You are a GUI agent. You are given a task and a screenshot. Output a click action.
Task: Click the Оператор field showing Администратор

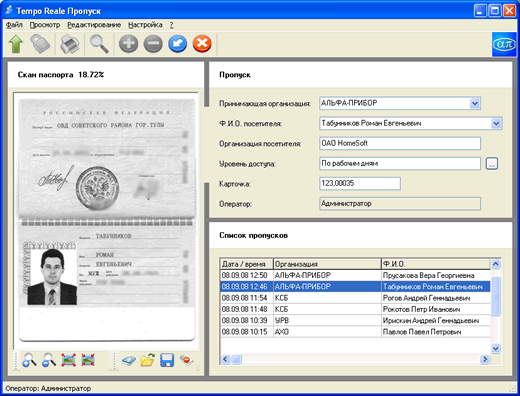400,203
